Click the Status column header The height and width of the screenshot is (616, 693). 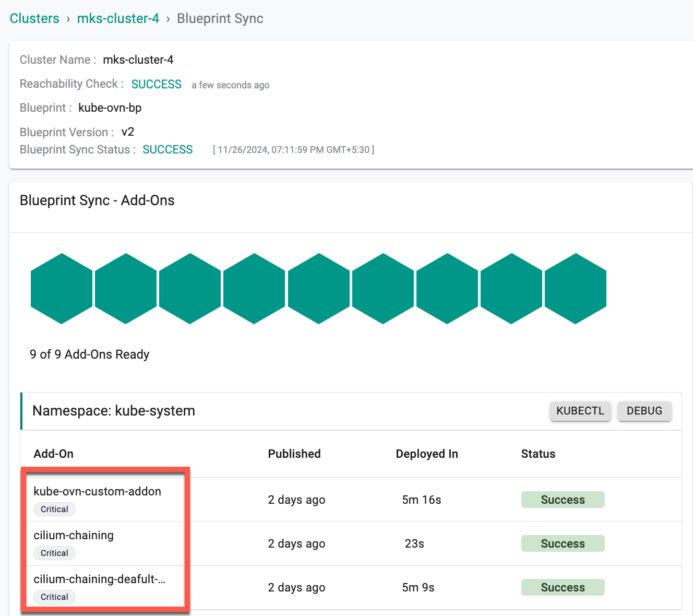pyautogui.click(x=538, y=454)
